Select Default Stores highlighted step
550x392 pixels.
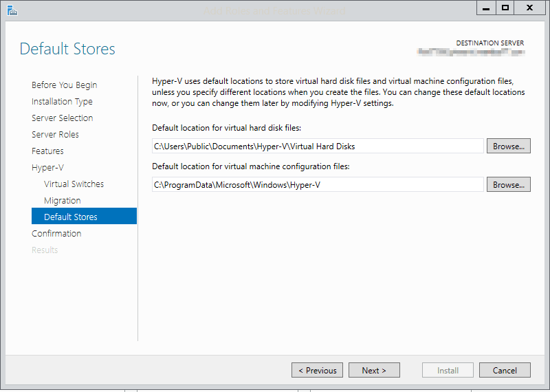84,216
